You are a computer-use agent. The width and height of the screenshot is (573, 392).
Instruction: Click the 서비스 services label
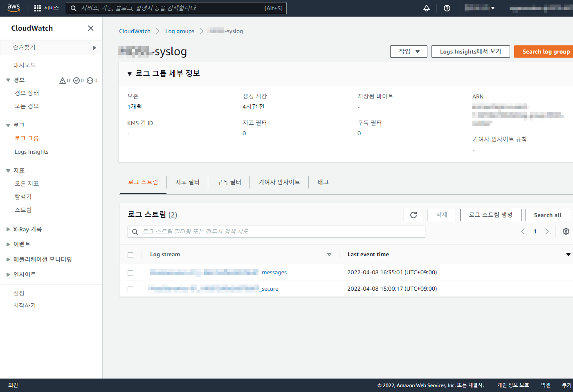pos(52,8)
